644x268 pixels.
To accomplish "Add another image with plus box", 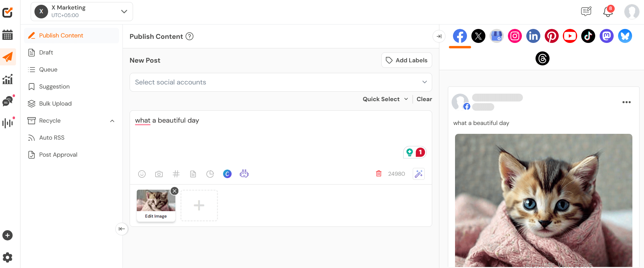I will point(199,205).
